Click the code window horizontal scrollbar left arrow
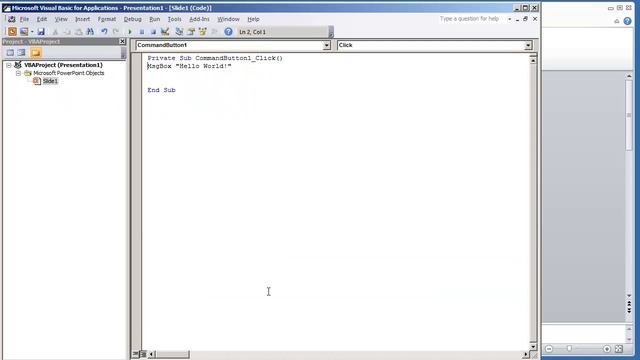Image resolution: width=640 pixels, height=360 pixels. coord(151,354)
